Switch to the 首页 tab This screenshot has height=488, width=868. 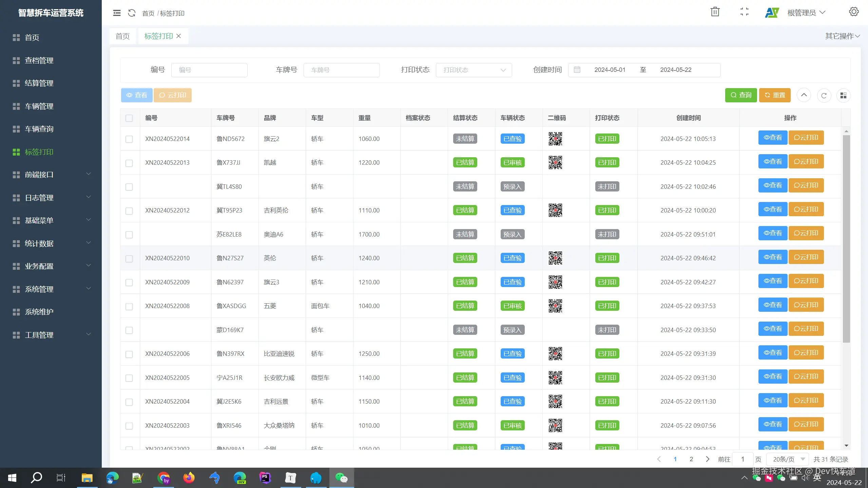(122, 36)
